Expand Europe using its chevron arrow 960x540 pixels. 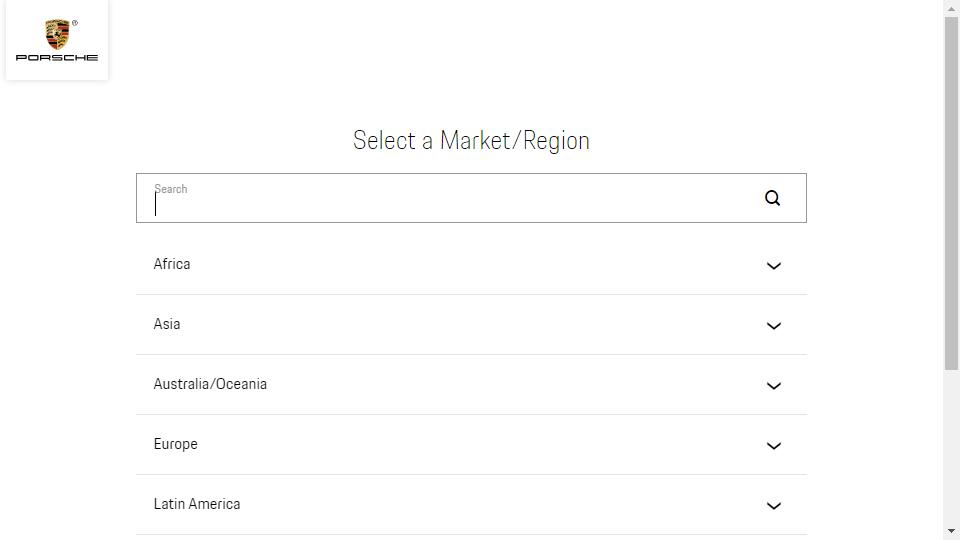pyautogui.click(x=774, y=446)
